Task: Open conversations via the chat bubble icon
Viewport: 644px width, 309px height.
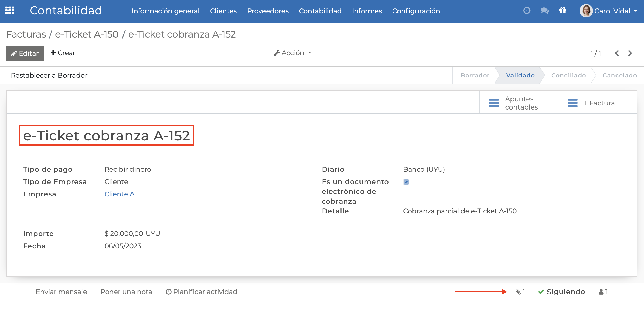Action: [544, 11]
